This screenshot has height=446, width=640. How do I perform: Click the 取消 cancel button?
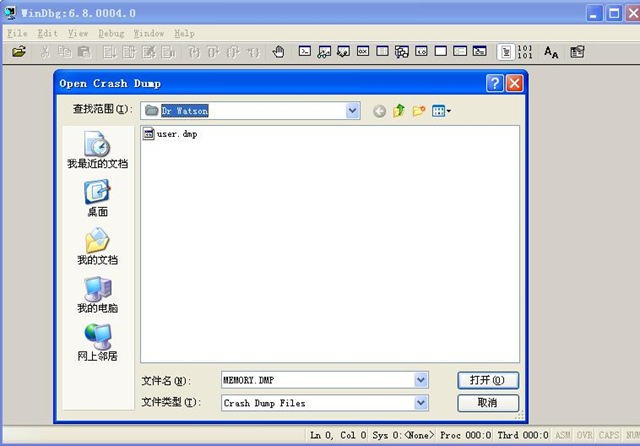(488, 403)
